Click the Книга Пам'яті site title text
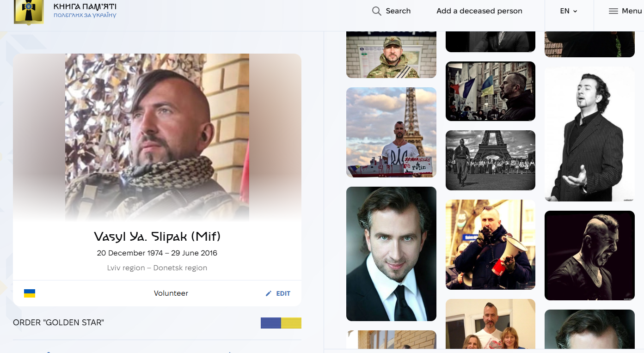Viewport: 644px width, 353px height. (x=85, y=7)
